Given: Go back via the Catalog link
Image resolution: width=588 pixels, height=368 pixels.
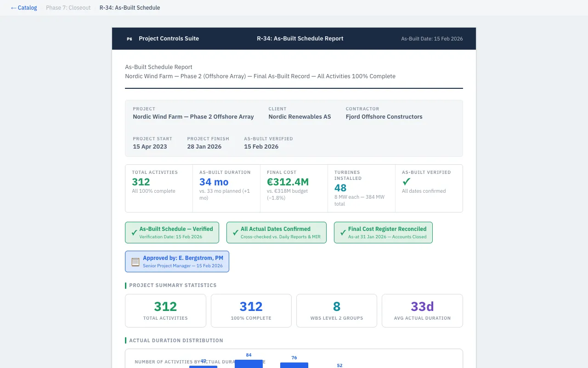Looking at the screenshot, I should coord(24,8).
